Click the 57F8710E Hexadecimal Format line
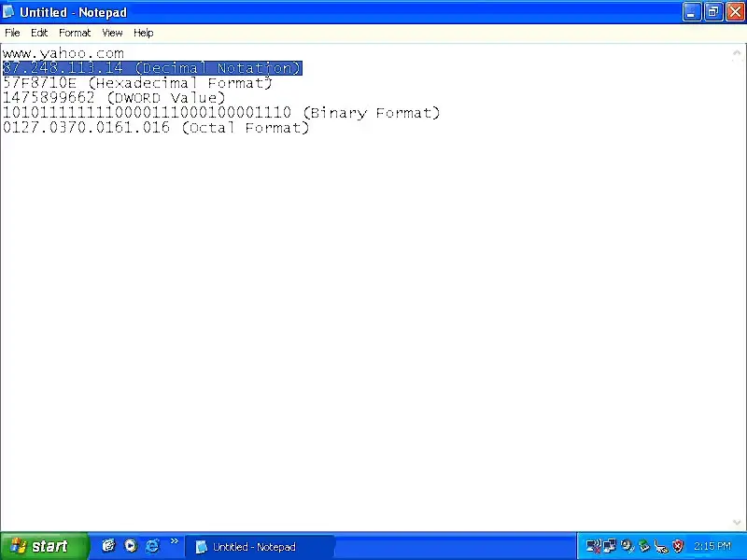Viewport: 747px width, 560px height. (137, 83)
